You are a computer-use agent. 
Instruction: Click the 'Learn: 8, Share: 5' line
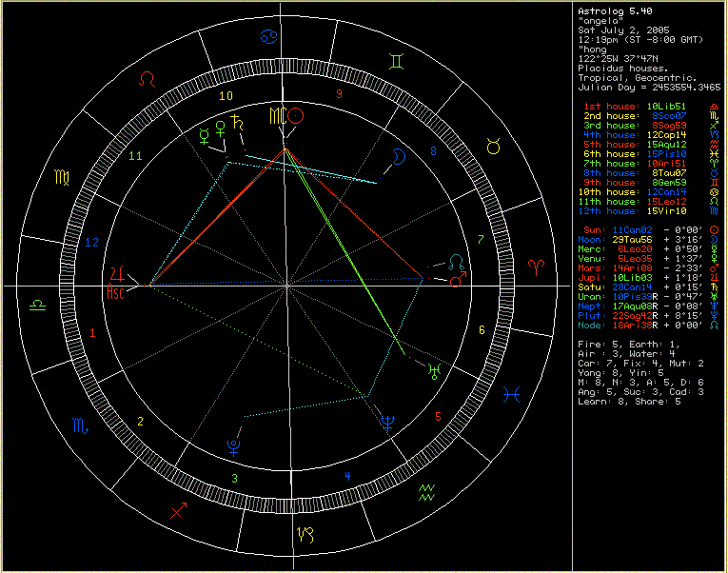629,402
